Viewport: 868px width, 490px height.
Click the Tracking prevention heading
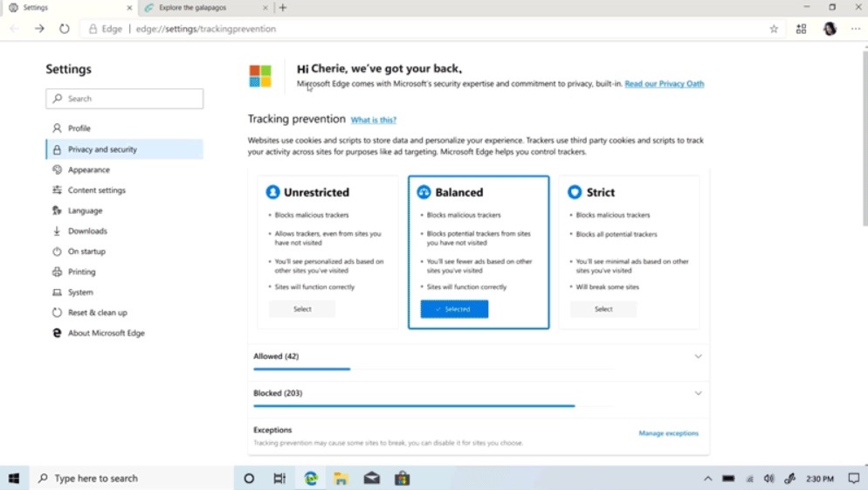(297, 119)
